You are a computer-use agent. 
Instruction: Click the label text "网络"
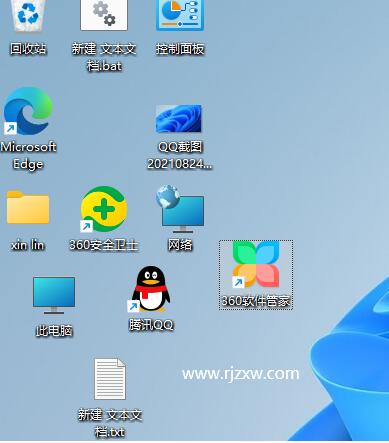tap(180, 245)
